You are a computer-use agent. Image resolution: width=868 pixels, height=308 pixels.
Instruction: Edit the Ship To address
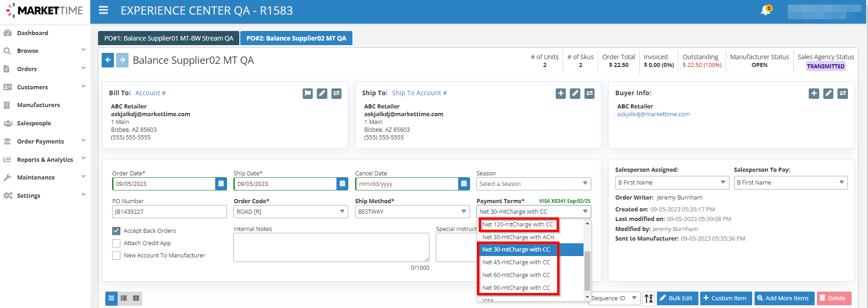[575, 93]
